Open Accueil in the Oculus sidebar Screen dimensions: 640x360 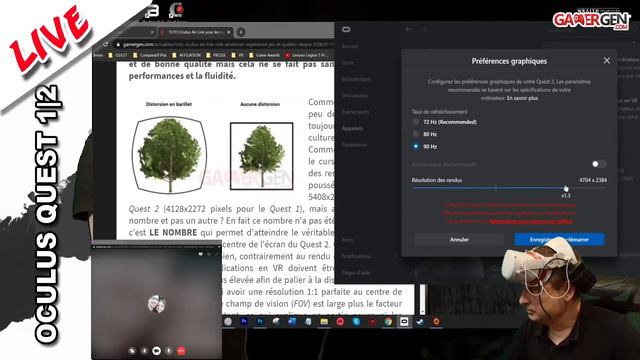coord(350,46)
